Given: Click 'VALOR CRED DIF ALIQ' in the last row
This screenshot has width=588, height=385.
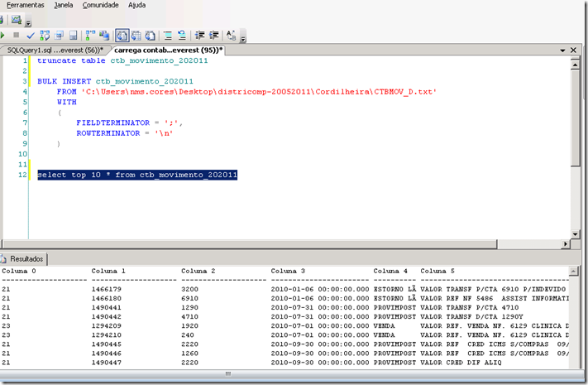Looking at the screenshot, I should point(461,363).
